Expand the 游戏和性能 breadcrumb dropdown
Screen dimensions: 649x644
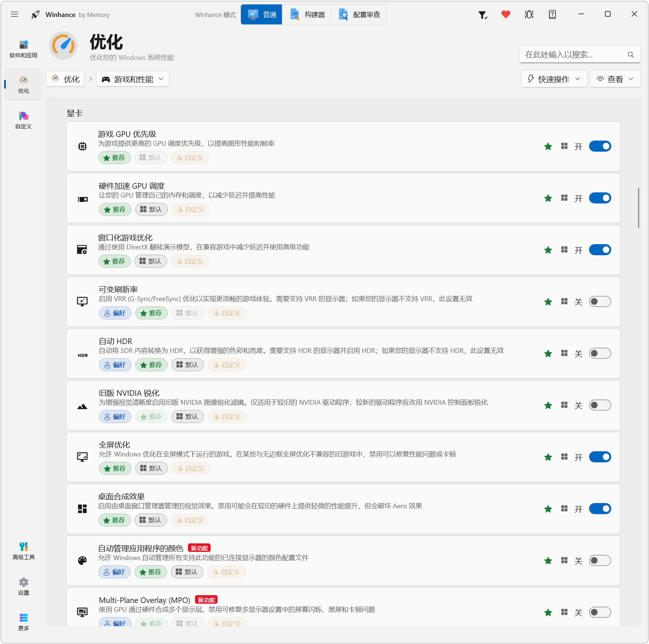tap(132, 79)
